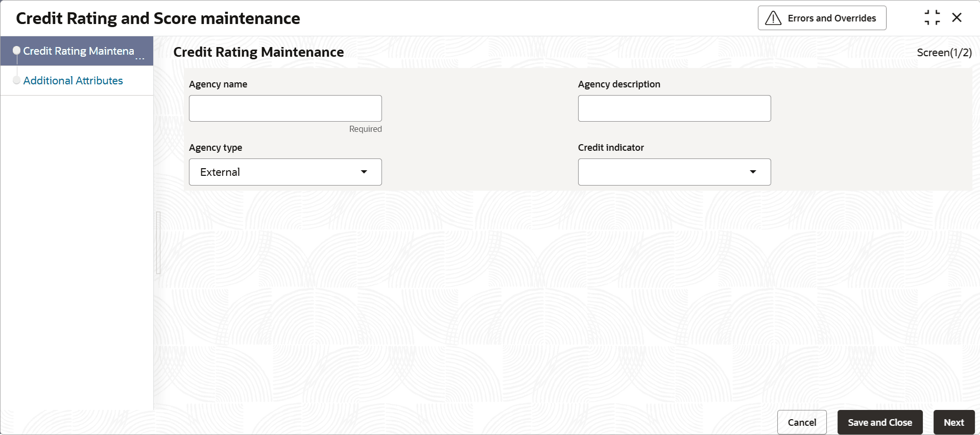
Task: Open Errors and Overrides panel
Action: point(822,18)
